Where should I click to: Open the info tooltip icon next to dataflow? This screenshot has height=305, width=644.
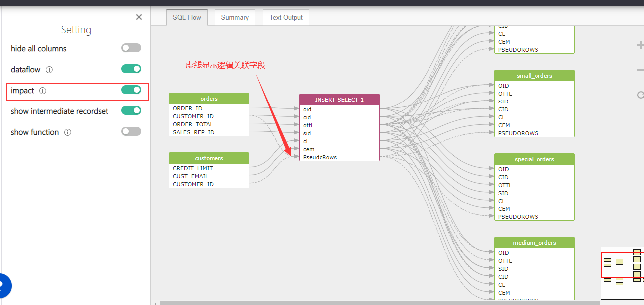tap(49, 70)
